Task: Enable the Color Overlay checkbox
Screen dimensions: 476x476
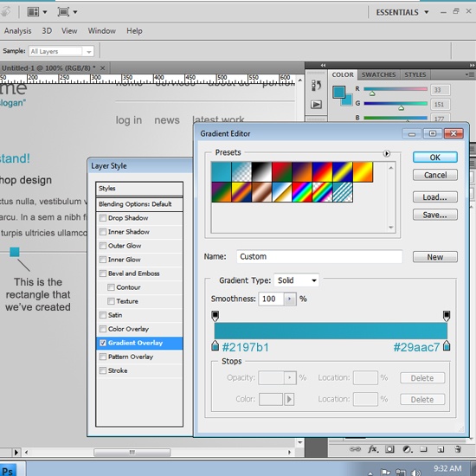Action: click(x=103, y=329)
